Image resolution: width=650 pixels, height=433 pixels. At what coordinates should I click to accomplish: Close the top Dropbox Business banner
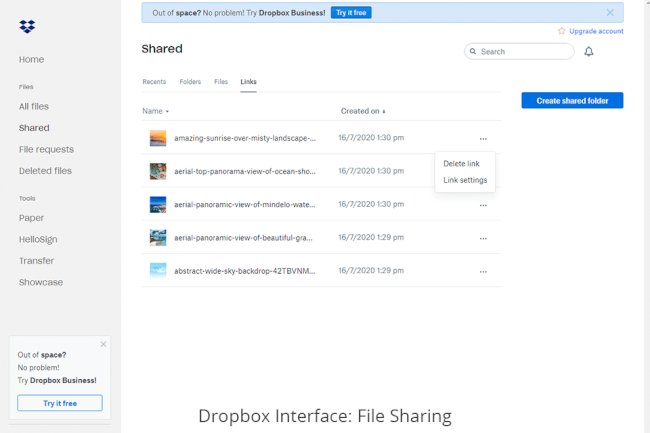(610, 12)
